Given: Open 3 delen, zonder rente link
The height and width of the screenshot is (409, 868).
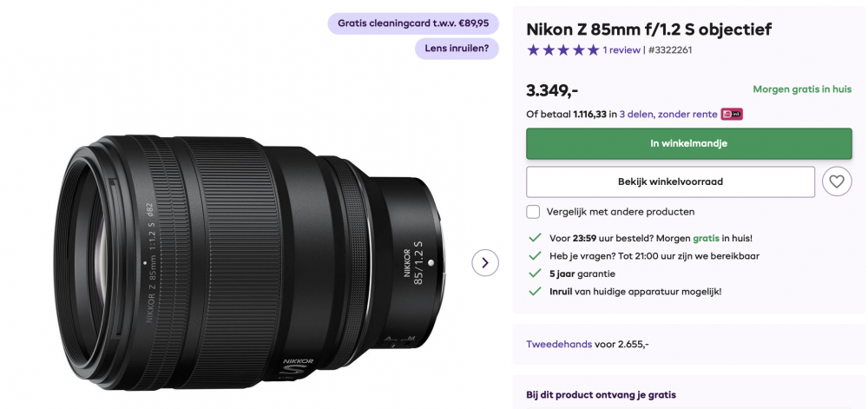Looking at the screenshot, I should 668,115.
